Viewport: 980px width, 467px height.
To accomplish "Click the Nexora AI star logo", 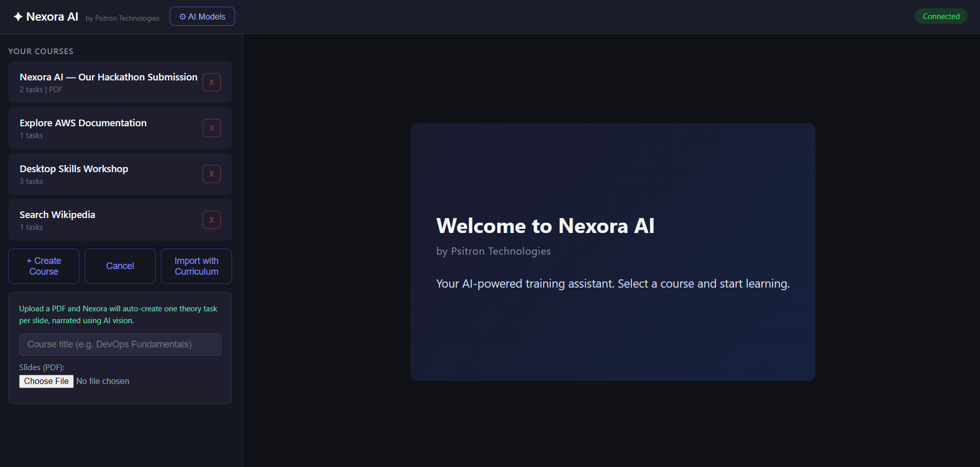I will pos(18,16).
